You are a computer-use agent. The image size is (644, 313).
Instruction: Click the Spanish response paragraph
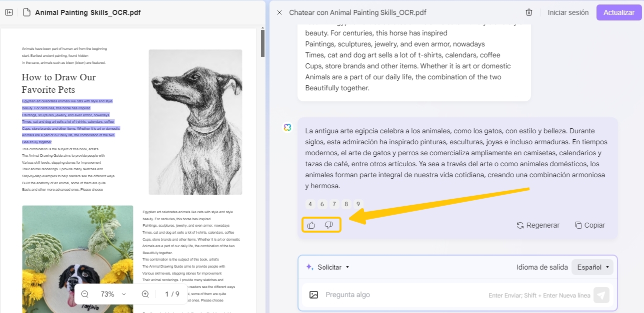tap(455, 158)
